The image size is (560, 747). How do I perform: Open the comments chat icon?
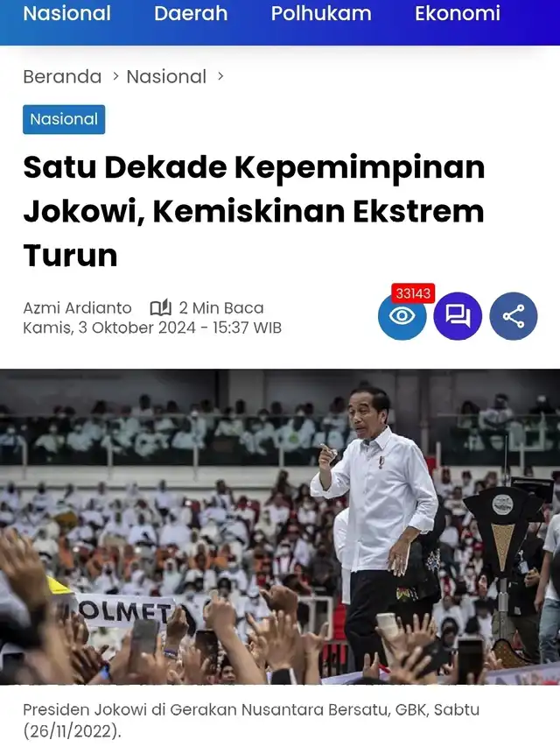458,316
